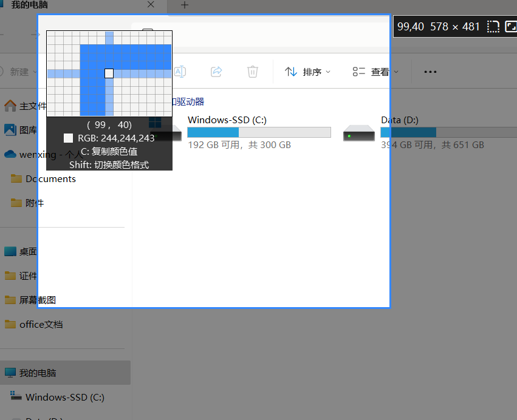Click the OneDrive cloud icon beside wenxing

(x=10, y=154)
